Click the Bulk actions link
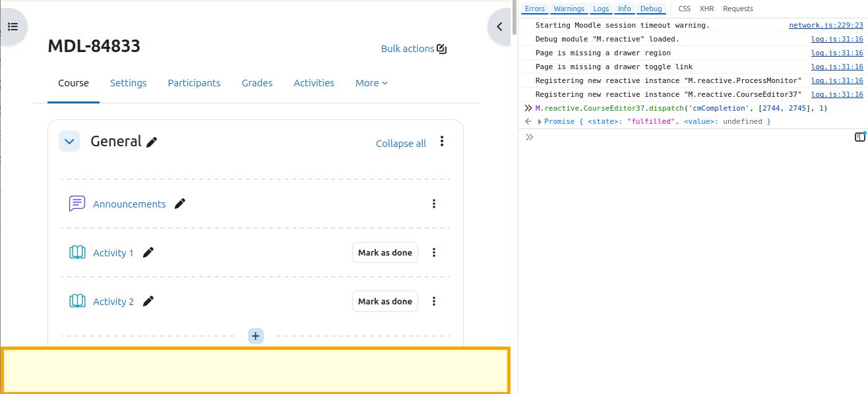The height and width of the screenshot is (394, 868). click(x=414, y=49)
